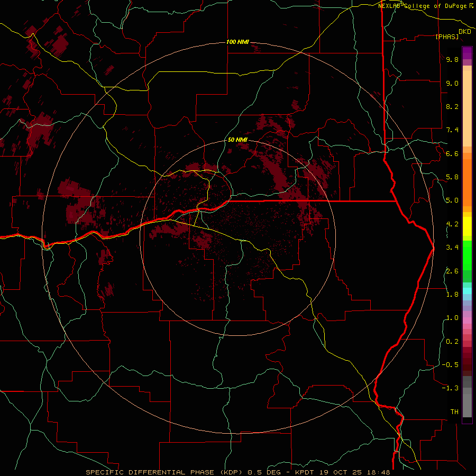
Task: Click the 50 NMI range ring label
Action: pyautogui.click(x=237, y=140)
